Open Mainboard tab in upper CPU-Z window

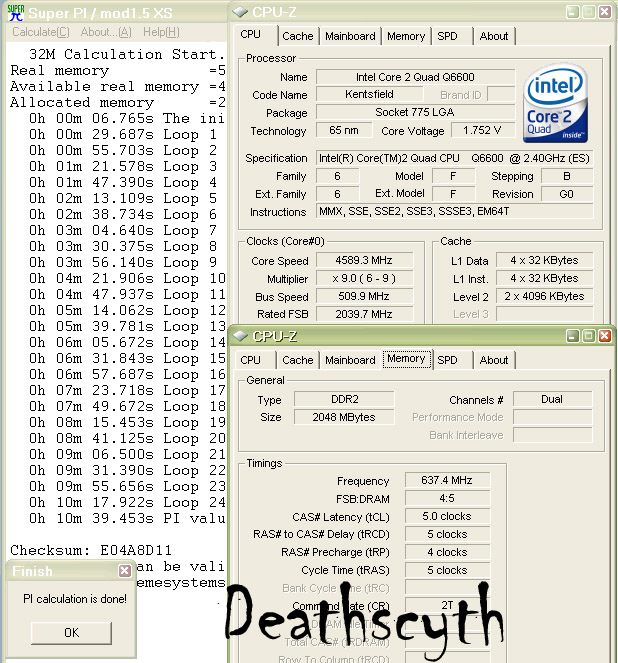click(x=350, y=36)
